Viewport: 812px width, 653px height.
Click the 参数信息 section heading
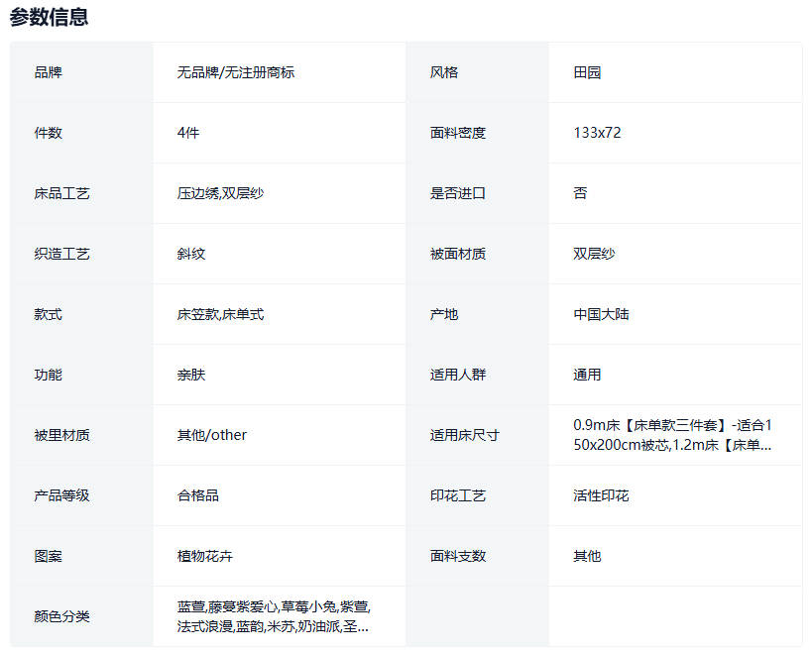pos(49,17)
